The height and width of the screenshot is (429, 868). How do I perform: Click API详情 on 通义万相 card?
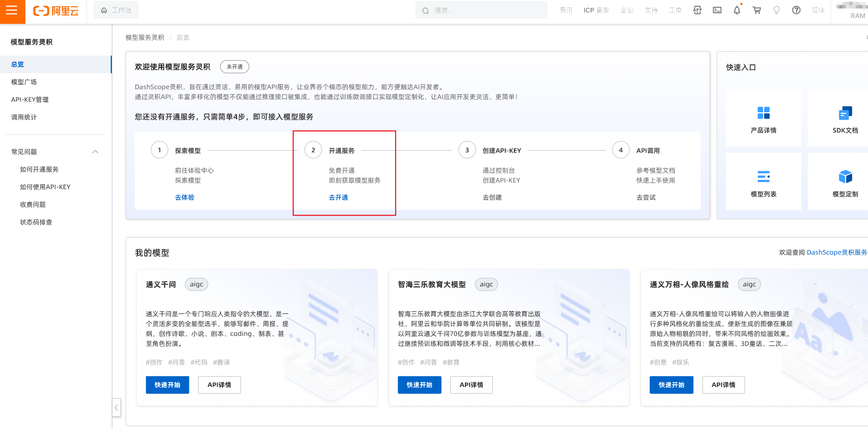point(724,385)
